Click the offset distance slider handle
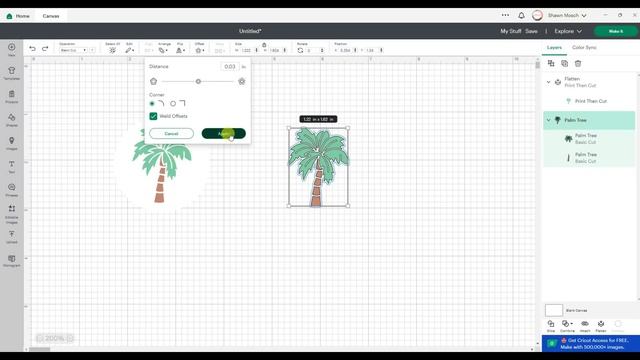640x360 pixels. tap(198, 82)
